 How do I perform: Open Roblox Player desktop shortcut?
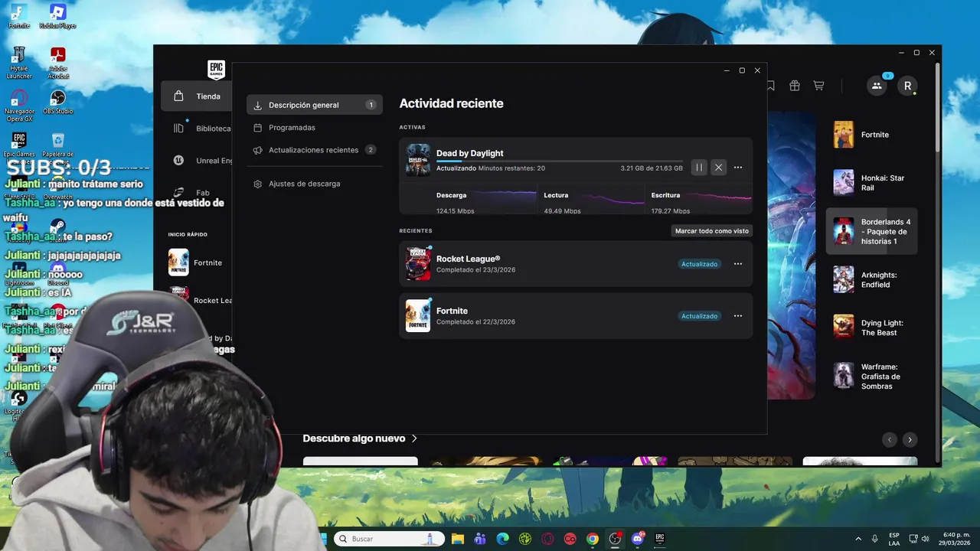pos(57,16)
